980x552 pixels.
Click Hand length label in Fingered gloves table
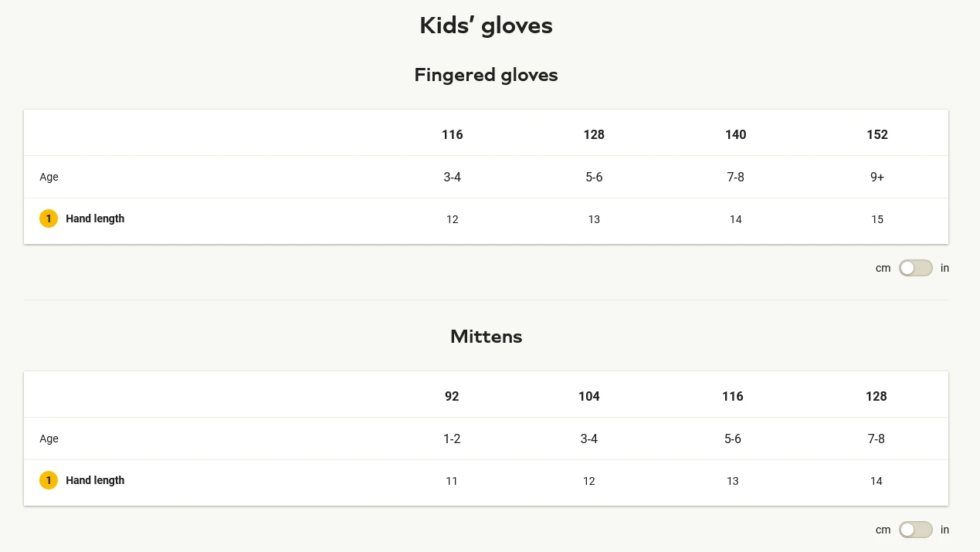(95, 219)
